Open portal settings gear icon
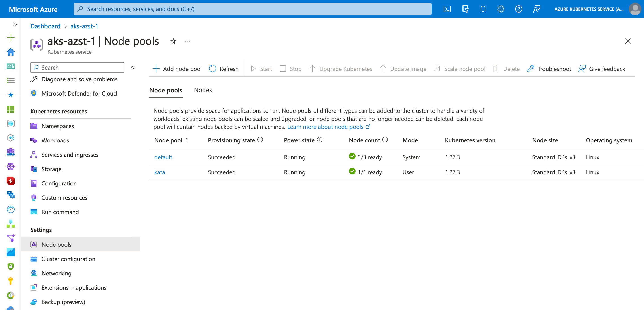Image resolution: width=644 pixels, height=310 pixels. [x=500, y=9]
